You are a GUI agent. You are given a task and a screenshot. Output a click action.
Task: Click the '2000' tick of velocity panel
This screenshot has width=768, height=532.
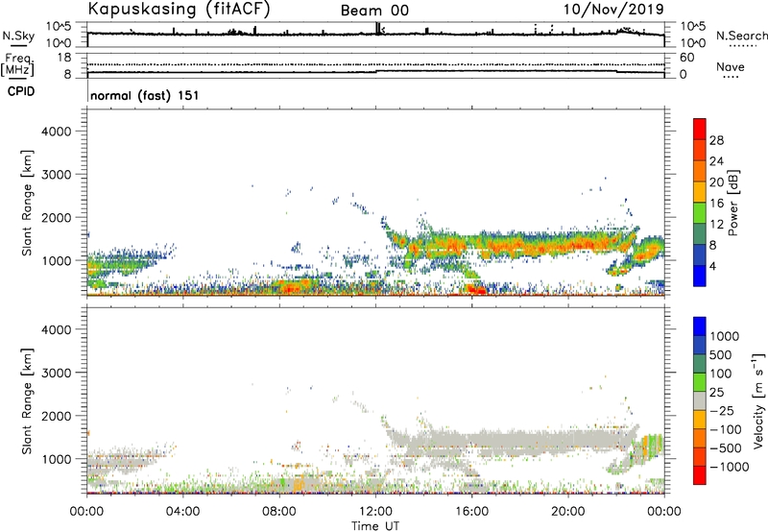pos(56,416)
